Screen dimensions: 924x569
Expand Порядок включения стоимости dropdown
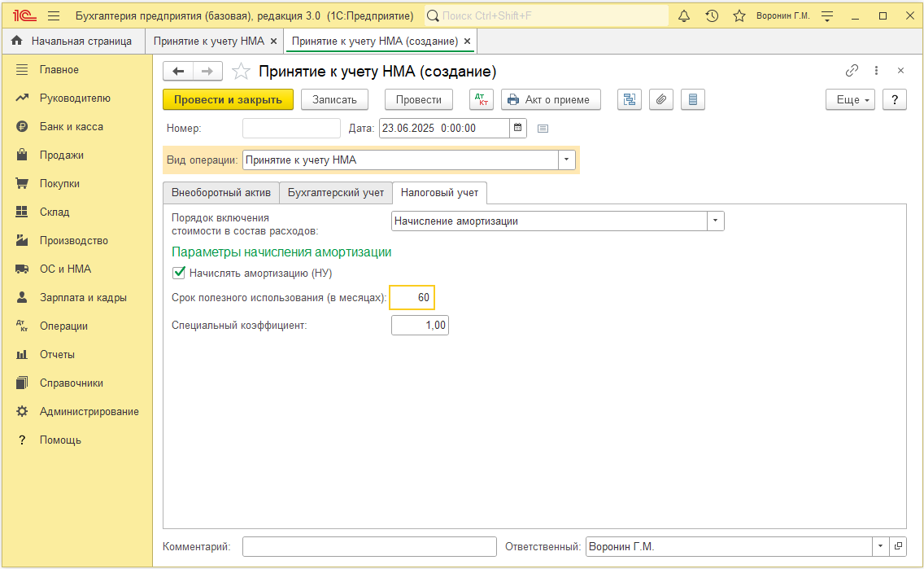(x=716, y=221)
